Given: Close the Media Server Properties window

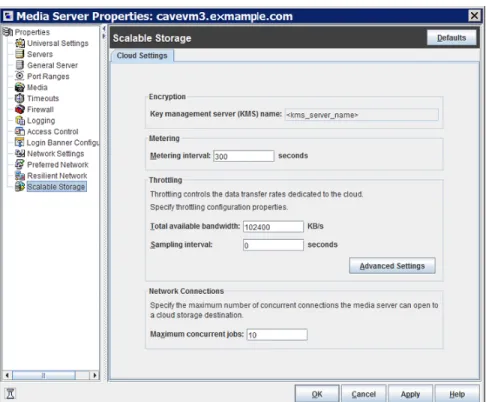Looking at the screenshot, I should pyautogui.click(x=474, y=16).
